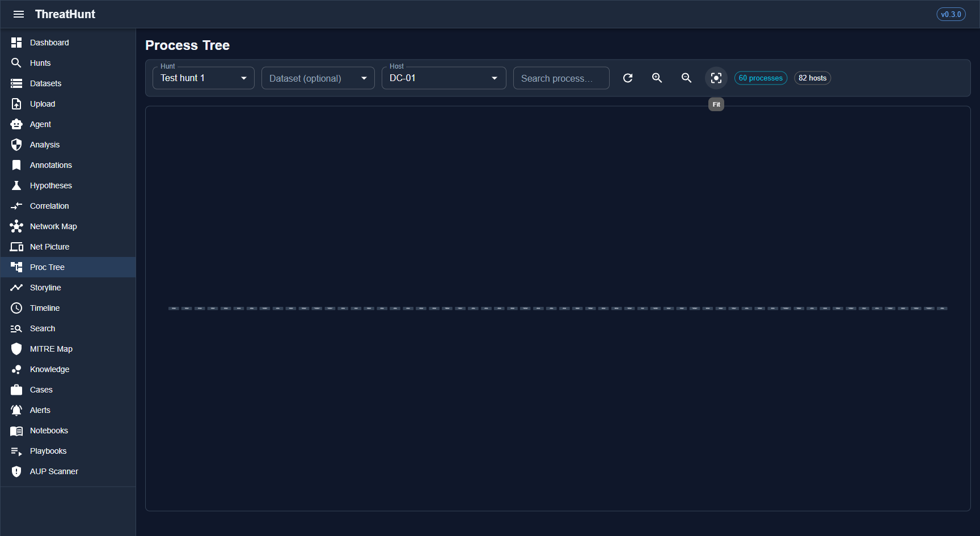
Task: Open the Correlation view
Action: pyautogui.click(x=68, y=206)
